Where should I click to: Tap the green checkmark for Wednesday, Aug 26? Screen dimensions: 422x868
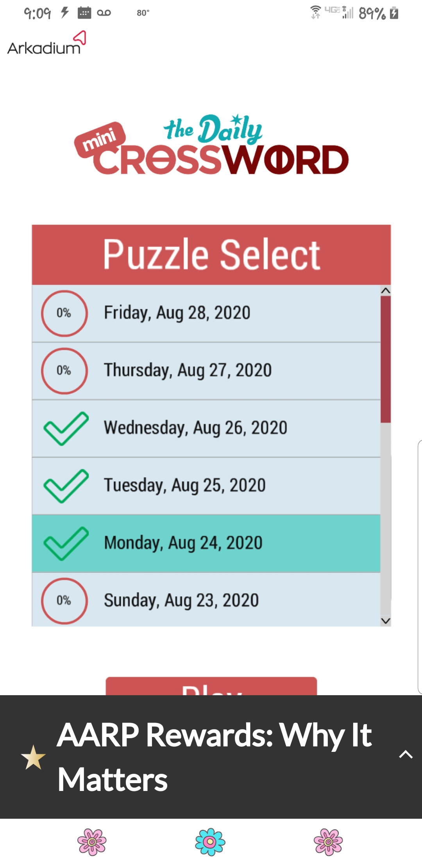[x=65, y=428]
